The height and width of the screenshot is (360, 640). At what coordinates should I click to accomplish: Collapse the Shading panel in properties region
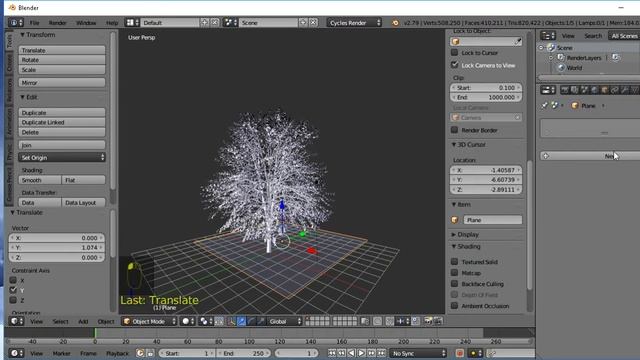[454, 247]
